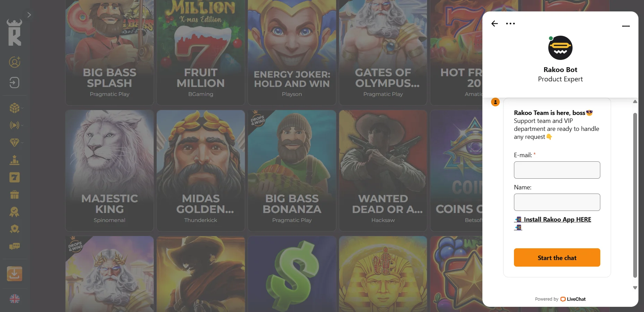
Task: Open the achievements medal icon in sidebar
Action: [x=14, y=212]
